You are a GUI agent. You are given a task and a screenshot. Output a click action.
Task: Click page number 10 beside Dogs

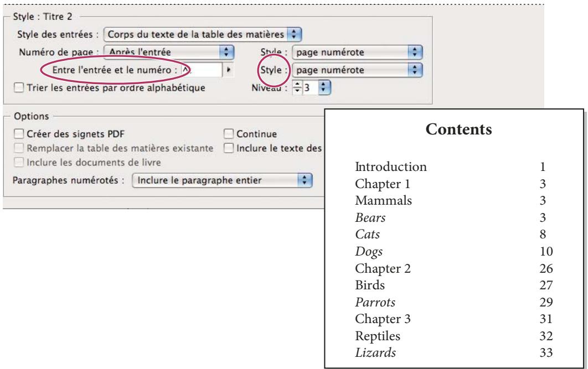point(546,251)
